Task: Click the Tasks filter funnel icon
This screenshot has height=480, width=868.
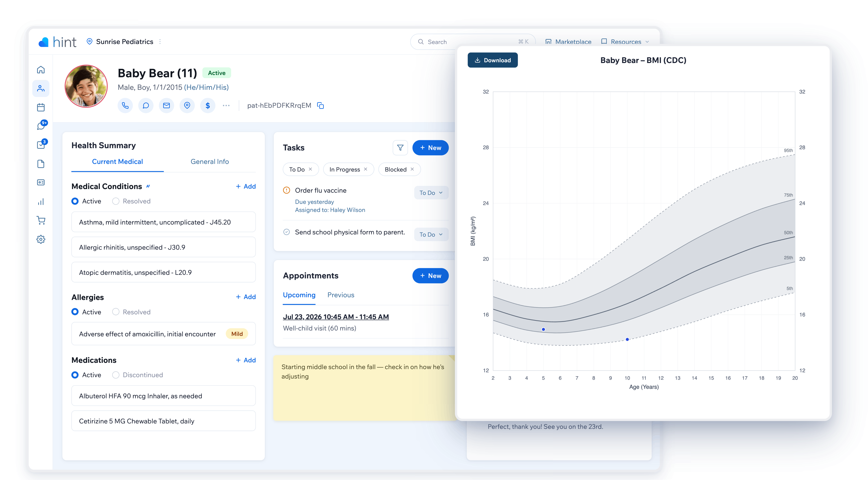Action: coord(400,148)
